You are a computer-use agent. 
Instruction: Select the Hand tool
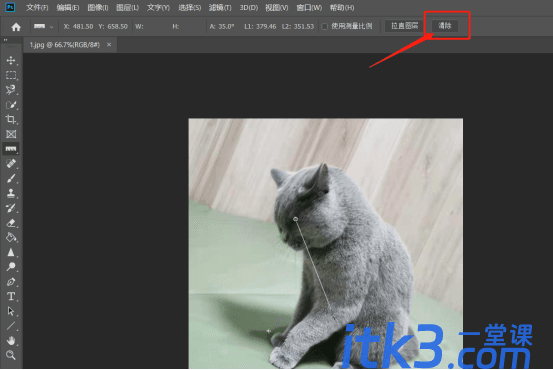[11, 340]
